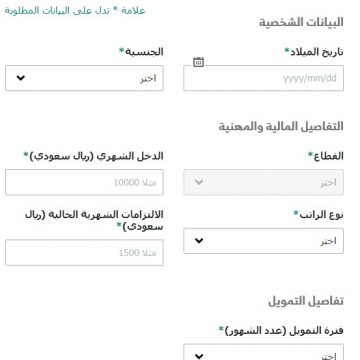
Task: Click the فترة التمويل (عدد الشهور) label
Action: tap(281, 331)
